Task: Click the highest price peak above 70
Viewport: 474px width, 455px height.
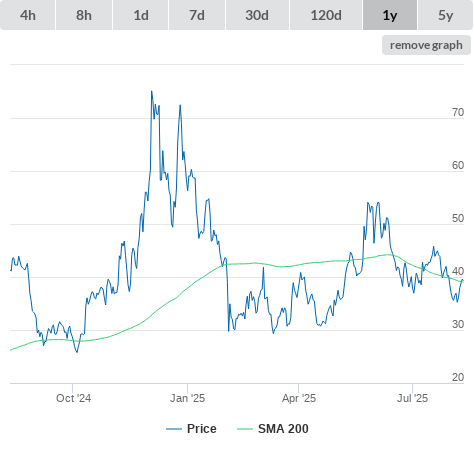Action: coord(152,92)
